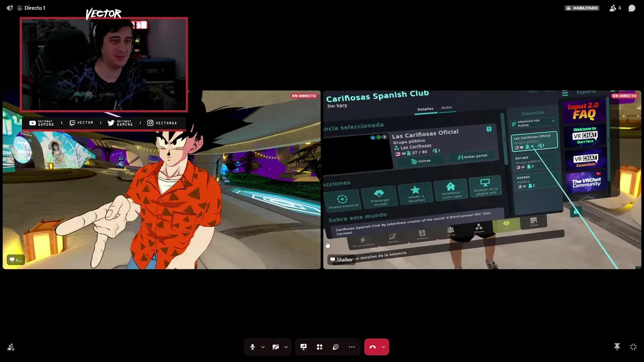644x362 pixels.
Task: Click the Instagram icon in webcam overlay
Action: click(150, 123)
